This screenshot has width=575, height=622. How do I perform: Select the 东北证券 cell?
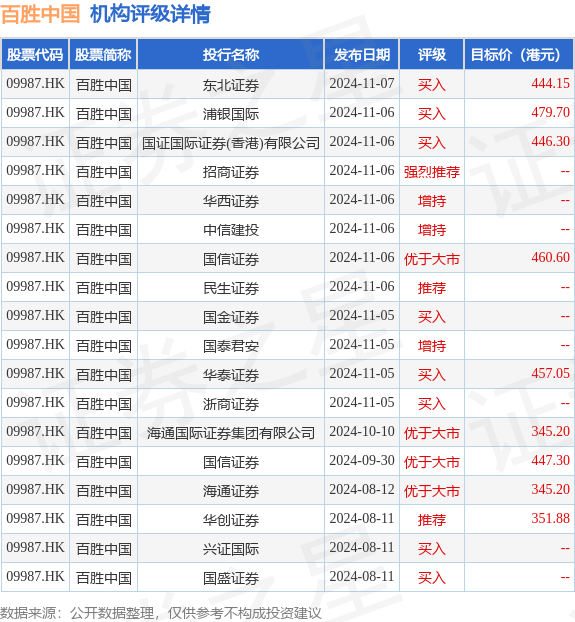tap(231, 84)
